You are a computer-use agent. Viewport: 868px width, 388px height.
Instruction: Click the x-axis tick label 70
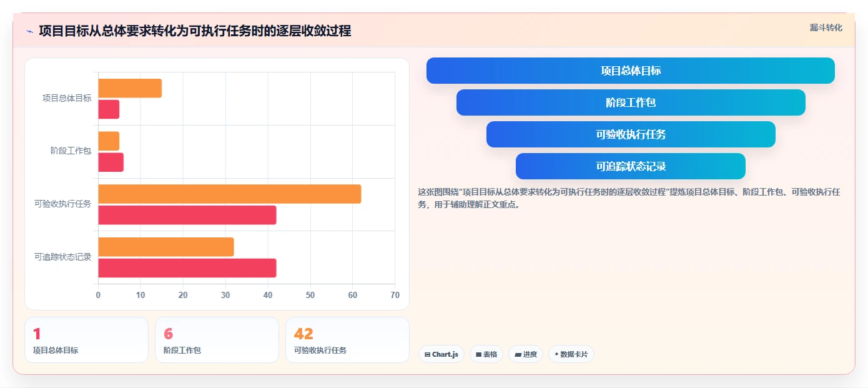pyautogui.click(x=395, y=295)
